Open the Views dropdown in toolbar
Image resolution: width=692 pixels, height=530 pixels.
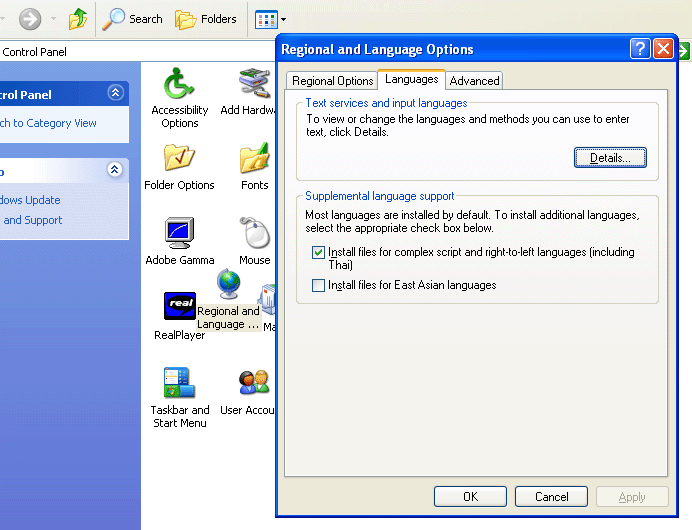pos(271,19)
